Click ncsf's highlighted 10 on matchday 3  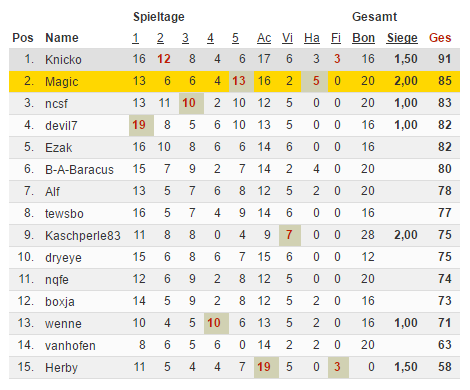point(191,103)
